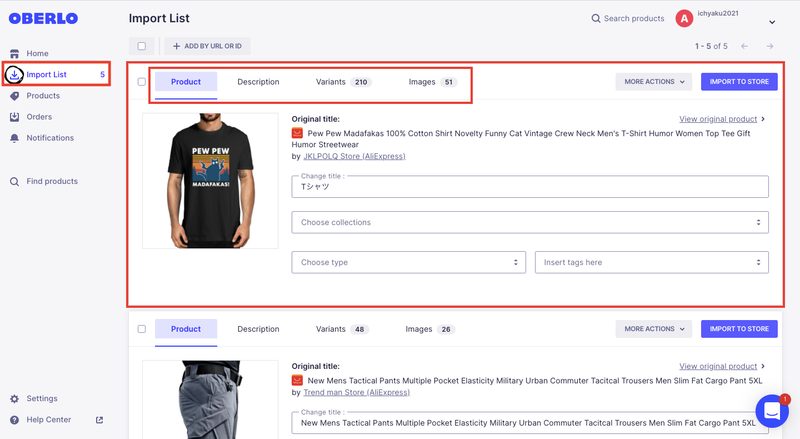Screen dimensions: 800x439
Task: Click Change title field containing Tシャツ
Action: click(x=530, y=187)
